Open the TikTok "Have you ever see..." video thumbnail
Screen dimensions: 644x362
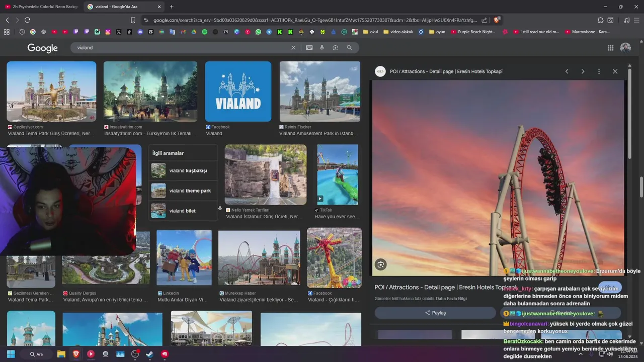(x=338, y=174)
